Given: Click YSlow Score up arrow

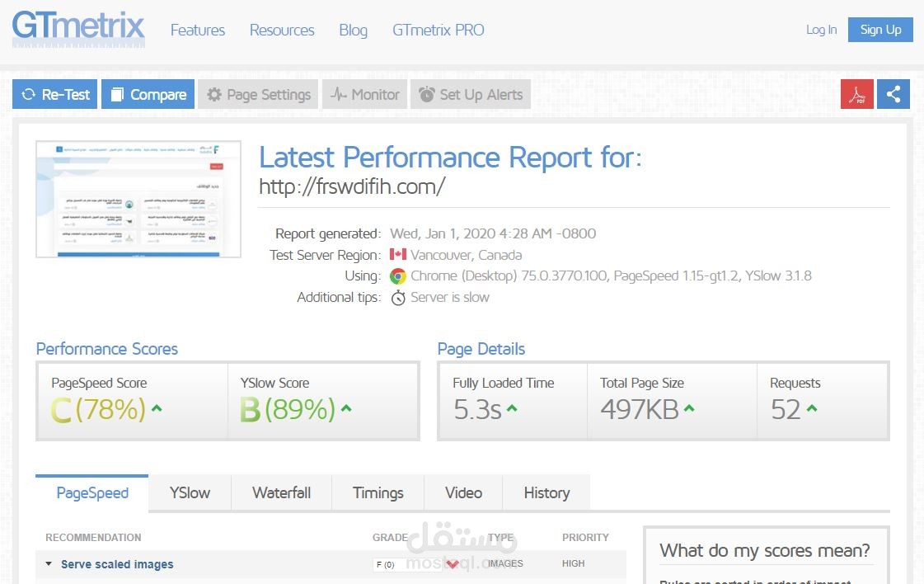Looking at the screenshot, I should 346,407.
